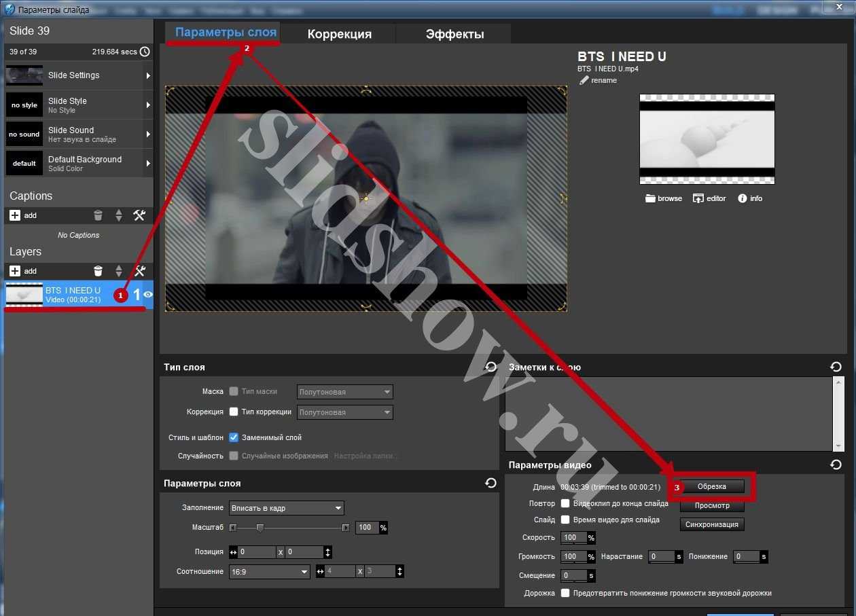Click the Синхронизация button

coord(711,525)
